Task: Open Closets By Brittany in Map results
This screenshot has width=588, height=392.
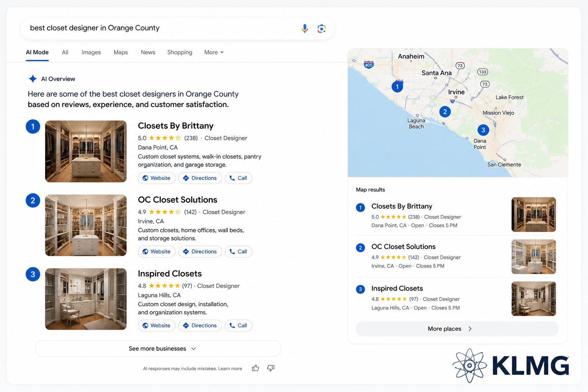Action: (402, 206)
